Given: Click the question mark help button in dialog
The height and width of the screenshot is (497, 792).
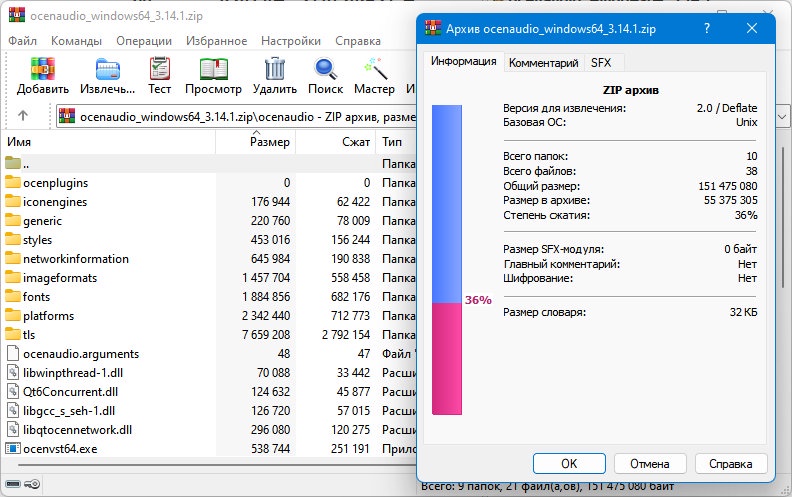Looking at the screenshot, I should [x=707, y=28].
